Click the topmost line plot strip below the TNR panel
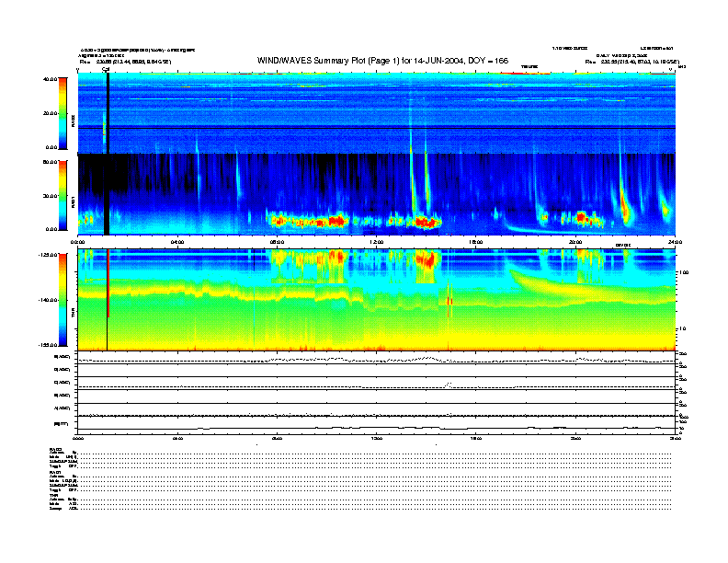 pos(377,357)
